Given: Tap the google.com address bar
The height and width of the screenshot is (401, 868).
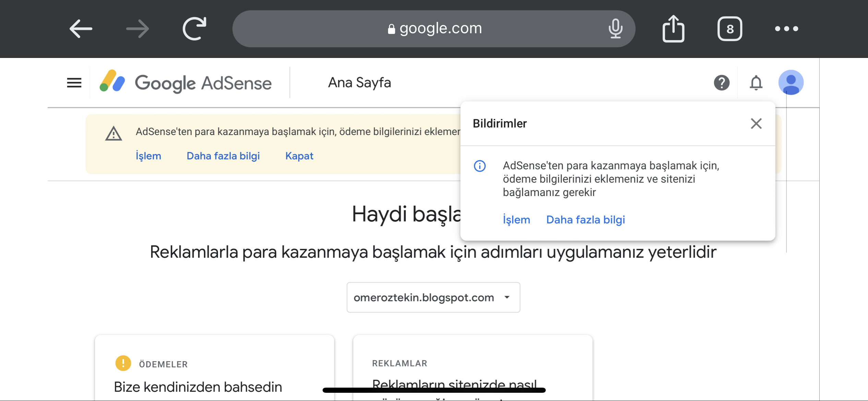Looking at the screenshot, I should point(434,29).
